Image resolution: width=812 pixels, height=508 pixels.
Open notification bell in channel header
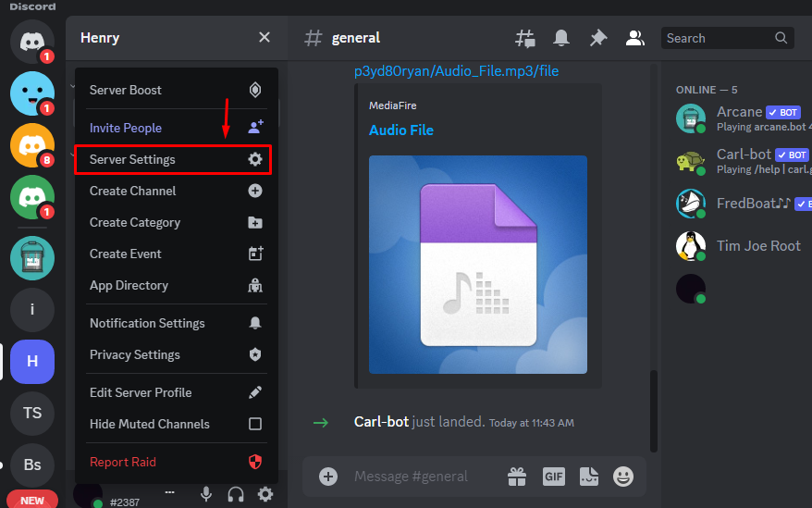(x=561, y=38)
